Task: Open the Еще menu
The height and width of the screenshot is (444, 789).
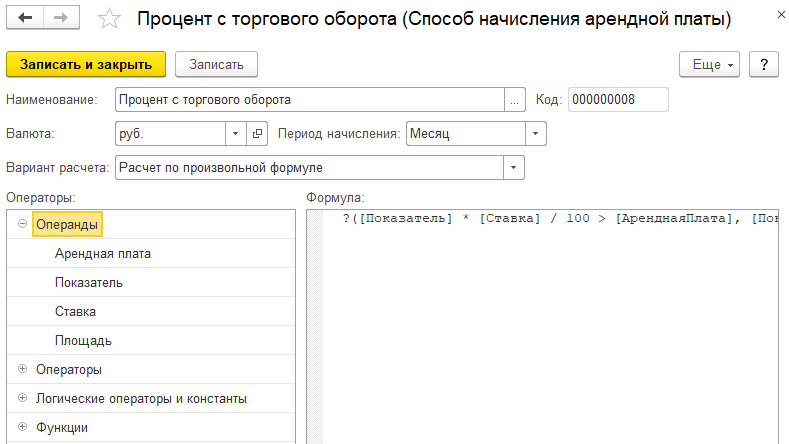Action: click(x=712, y=64)
